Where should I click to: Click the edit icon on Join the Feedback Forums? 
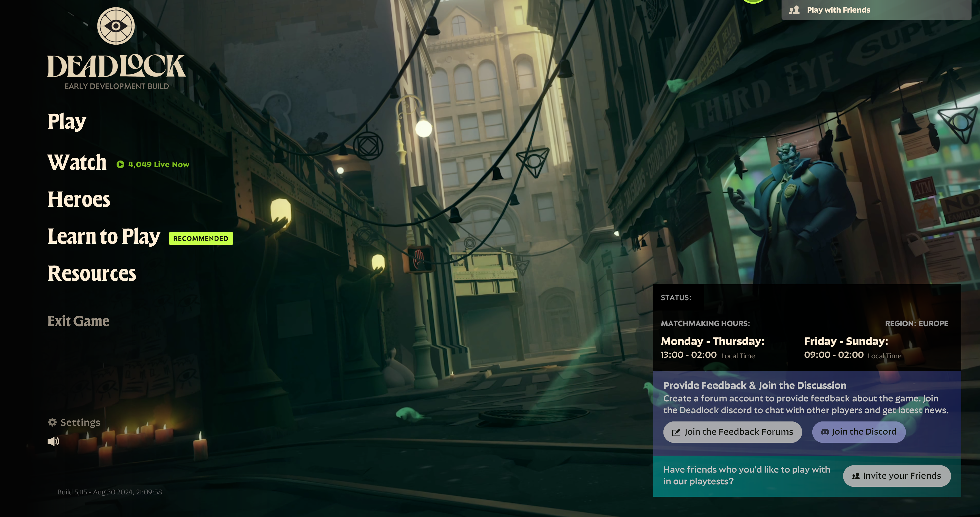pyautogui.click(x=676, y=432)
